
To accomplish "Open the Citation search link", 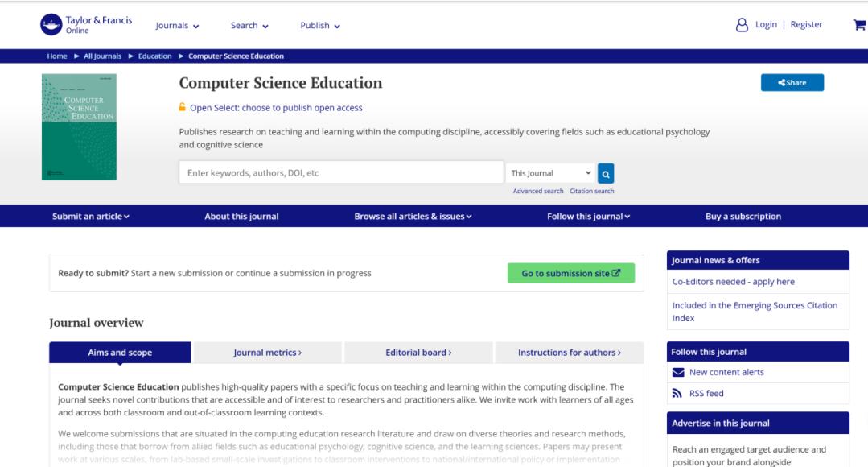I will coord(592,191).
